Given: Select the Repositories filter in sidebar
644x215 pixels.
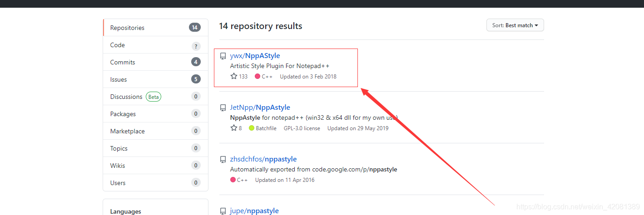Looking at the screenshot, I should pos(155,28).
